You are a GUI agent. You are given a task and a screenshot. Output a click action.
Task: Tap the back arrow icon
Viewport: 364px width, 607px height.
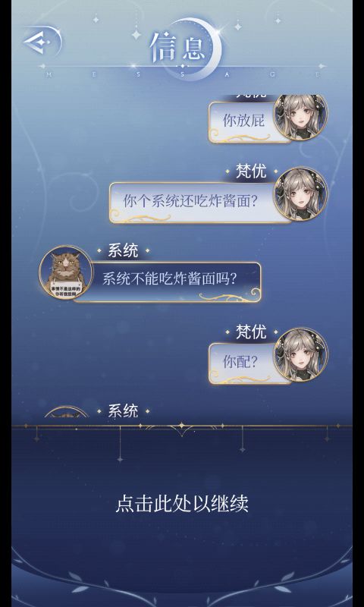point(41,41)
